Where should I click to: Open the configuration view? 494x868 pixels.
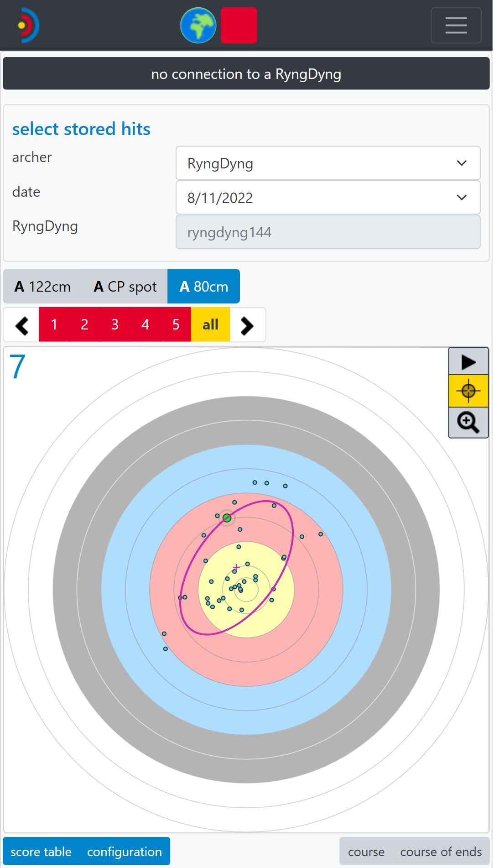[124, 852]
